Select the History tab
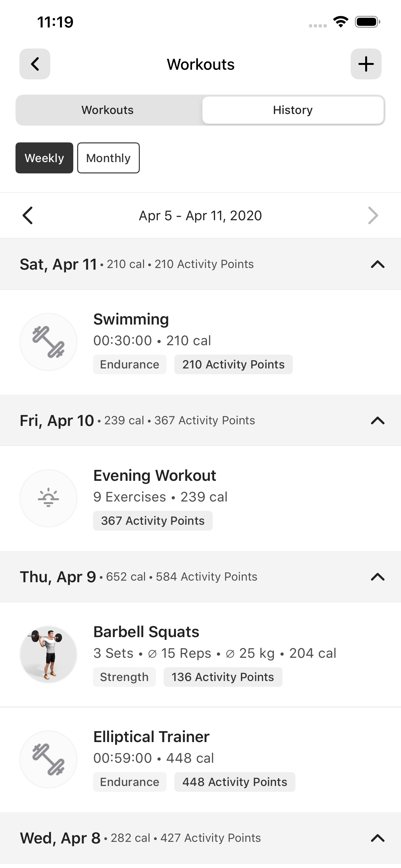The height and width of the screenshot is (868, 401). (x=293, y=110)
